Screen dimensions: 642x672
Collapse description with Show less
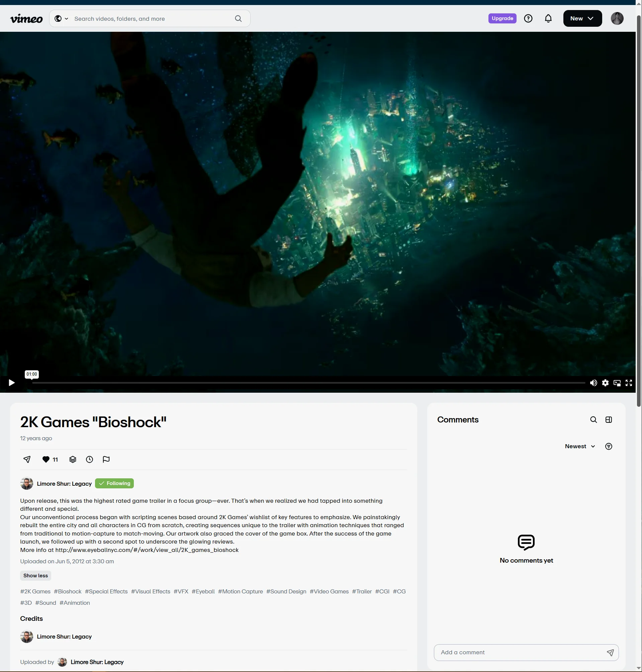click(35, 576)
